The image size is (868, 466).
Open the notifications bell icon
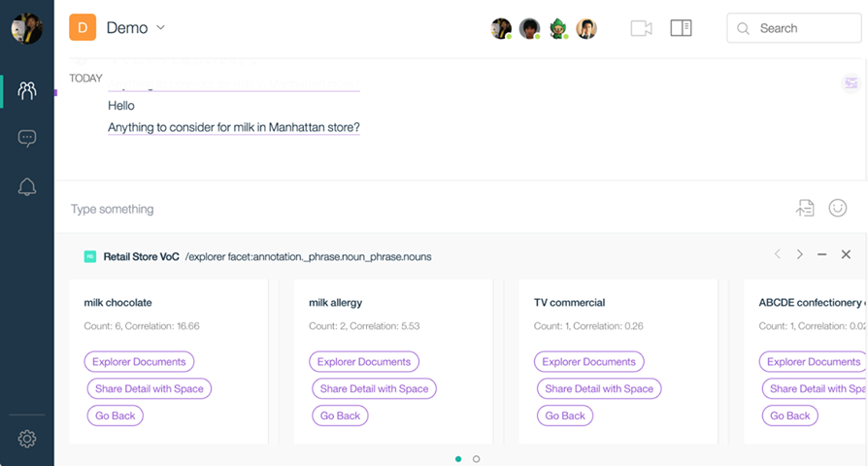pos(27,187)
